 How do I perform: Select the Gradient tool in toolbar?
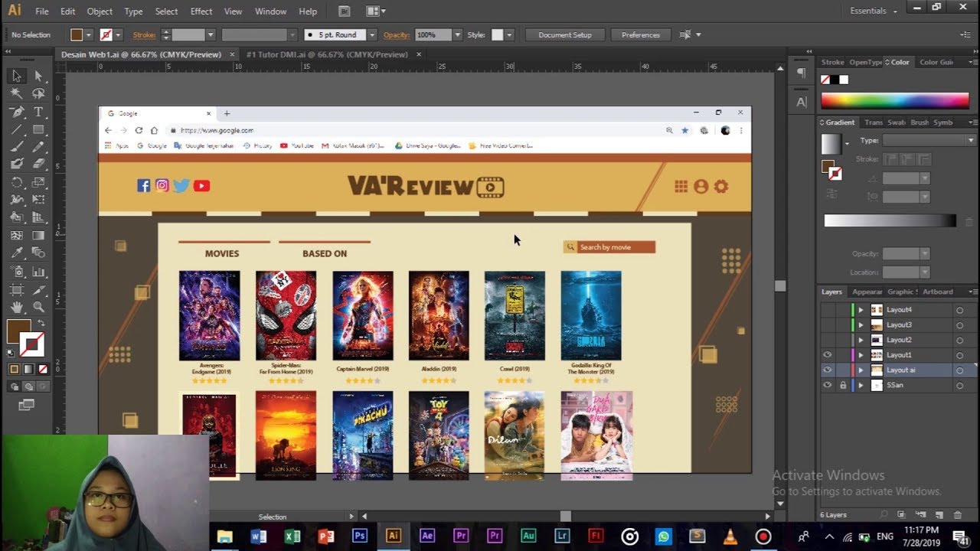pyautogui.click(x=38, y=236)
